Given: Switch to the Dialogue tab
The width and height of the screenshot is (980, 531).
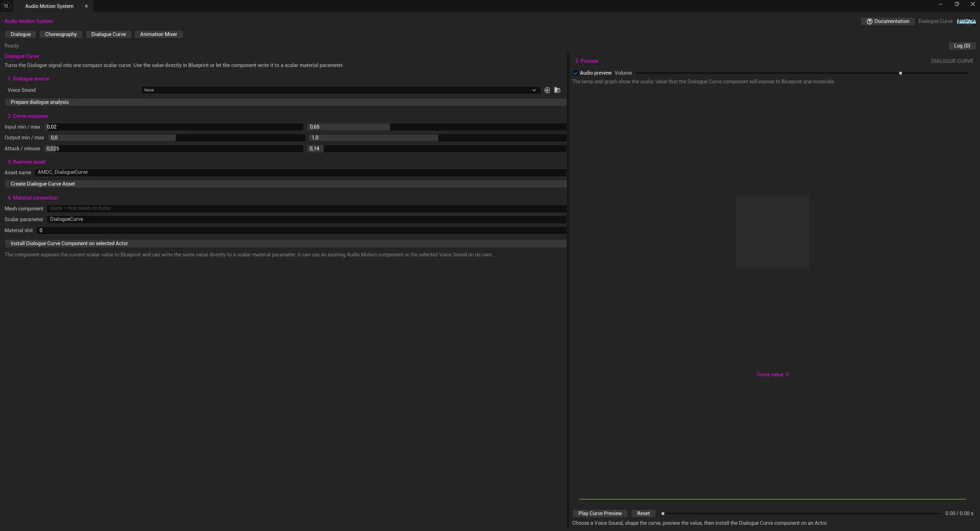Looking at the screenshot, I should click(21, 34).
